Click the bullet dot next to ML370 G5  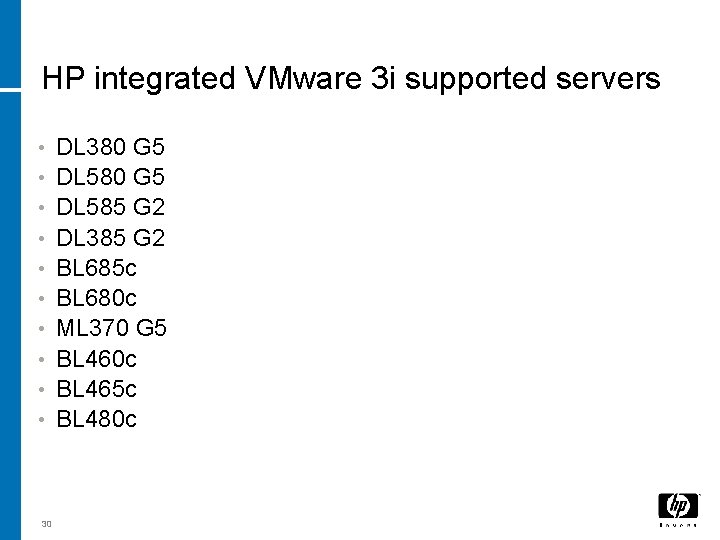tap(39, 329)
